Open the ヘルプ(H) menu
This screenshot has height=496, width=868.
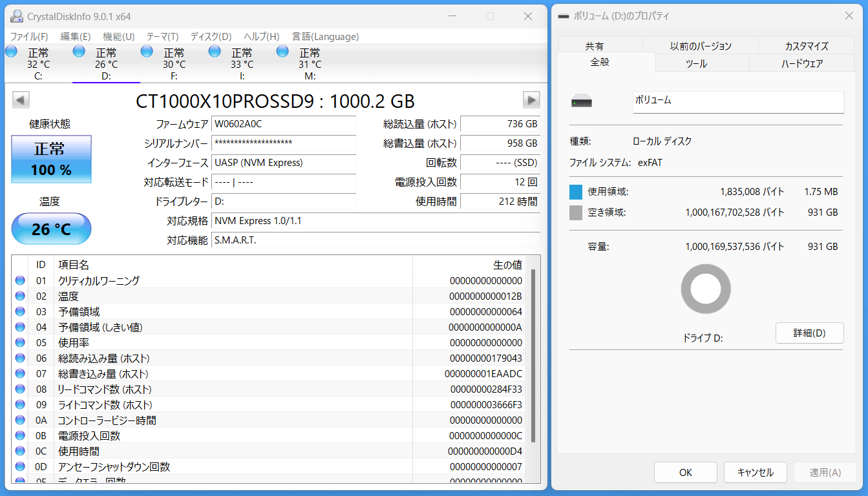(x=262, y=36)
